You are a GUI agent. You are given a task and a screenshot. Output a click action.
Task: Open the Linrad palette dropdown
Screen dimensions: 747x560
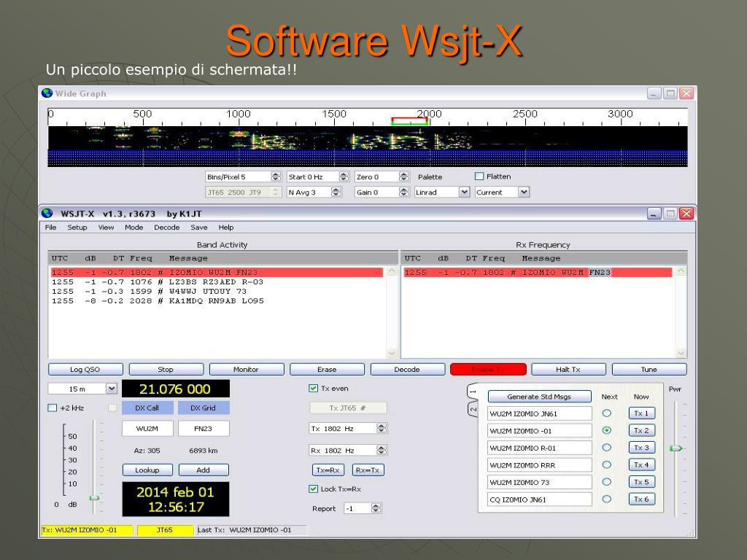(x=464, y=192)
